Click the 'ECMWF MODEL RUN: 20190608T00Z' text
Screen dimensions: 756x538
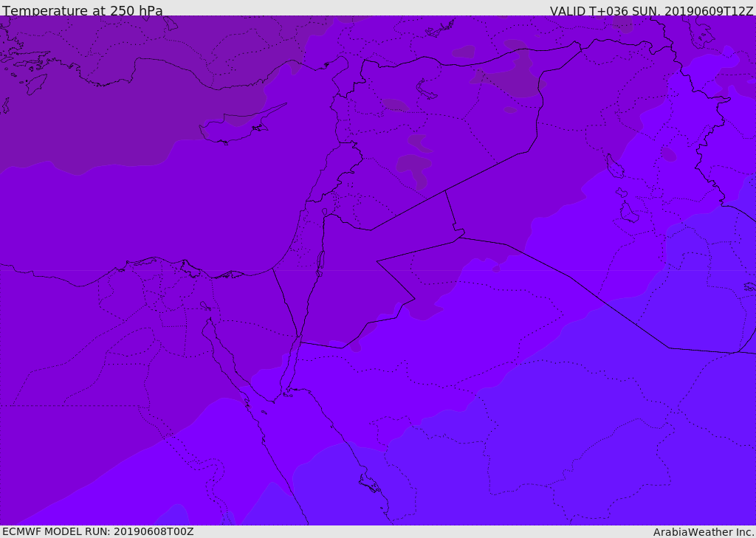pyautogui.click(x=98, y=531)
